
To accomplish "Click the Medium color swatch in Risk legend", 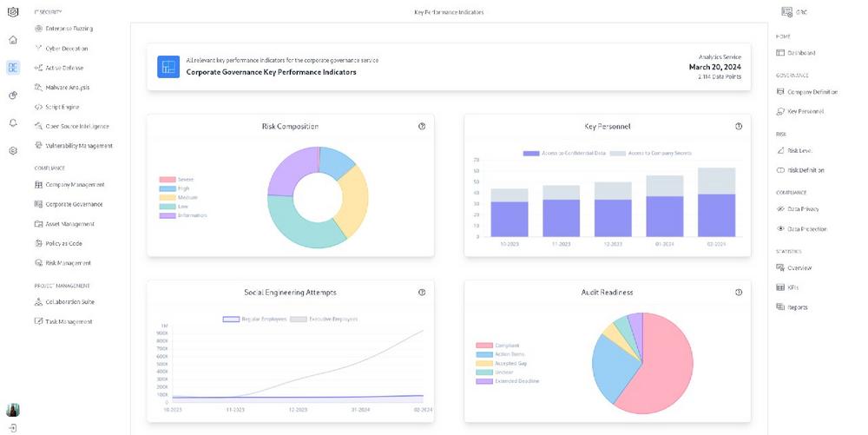I will pyautogui.click(x=167, y=197).
